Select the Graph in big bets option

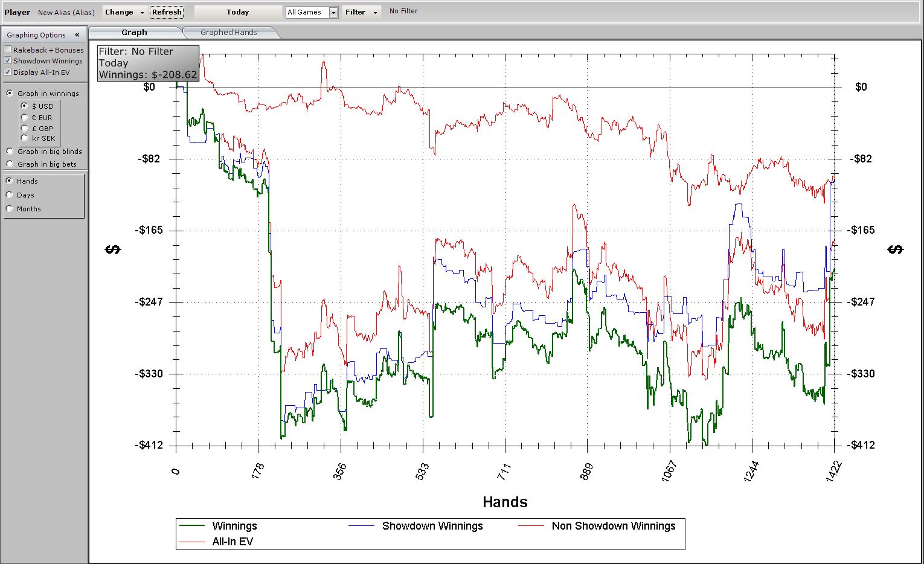pyautogui.click(x=10, y=164)
